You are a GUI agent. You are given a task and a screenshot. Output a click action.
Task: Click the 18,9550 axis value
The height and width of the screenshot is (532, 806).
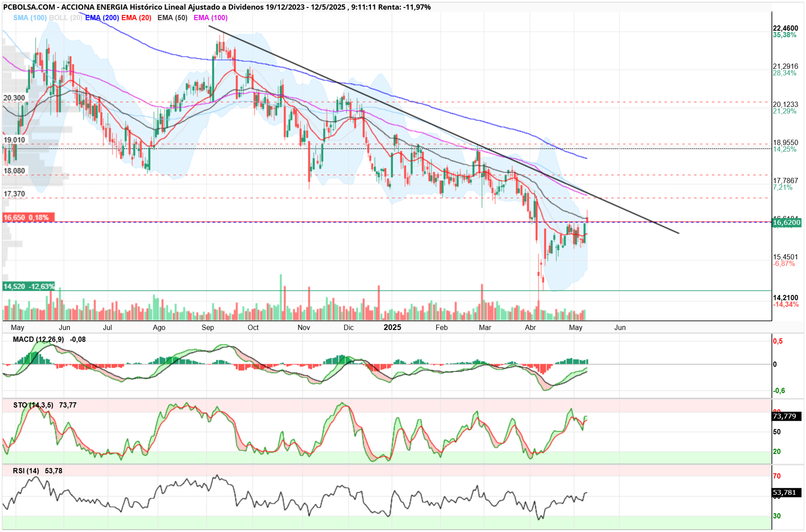(785, 142)
